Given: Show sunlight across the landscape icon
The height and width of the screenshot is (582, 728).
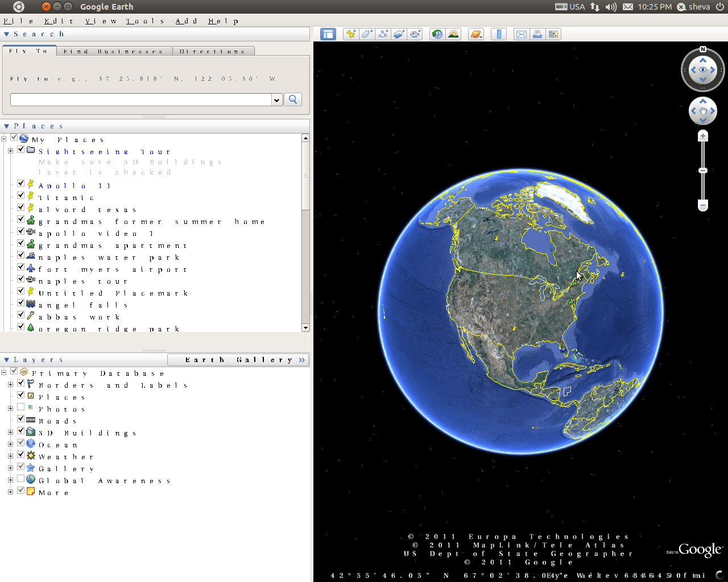Looking at the screenshot, I should tap(453, 34).
